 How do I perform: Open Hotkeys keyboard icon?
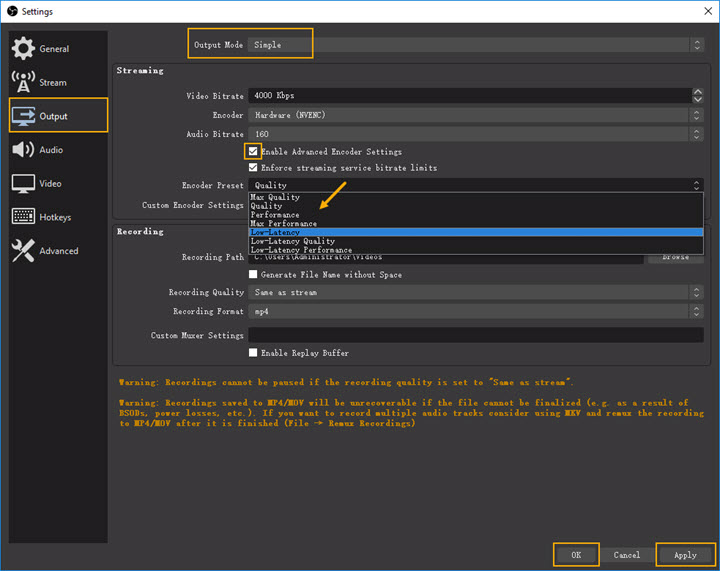[x=23, y=217]
